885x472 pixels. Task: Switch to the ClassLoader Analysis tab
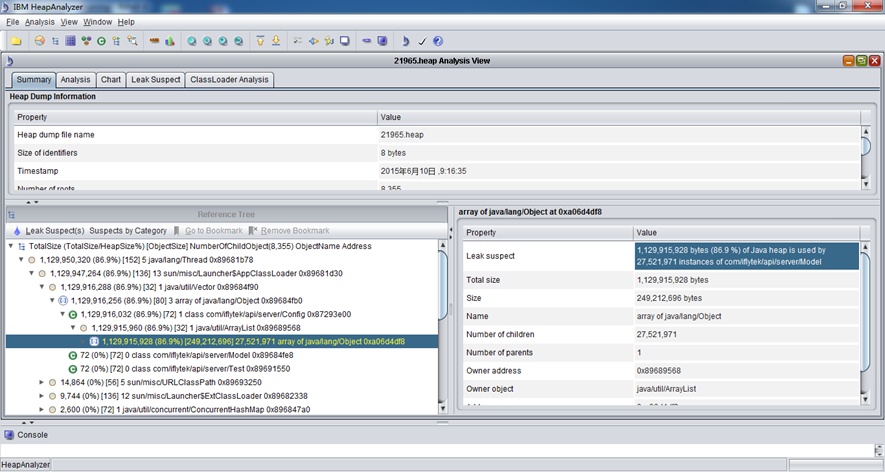229,80
